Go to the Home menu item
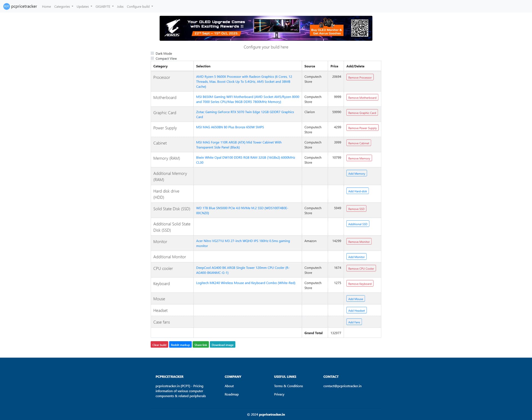 click(46, 6)
